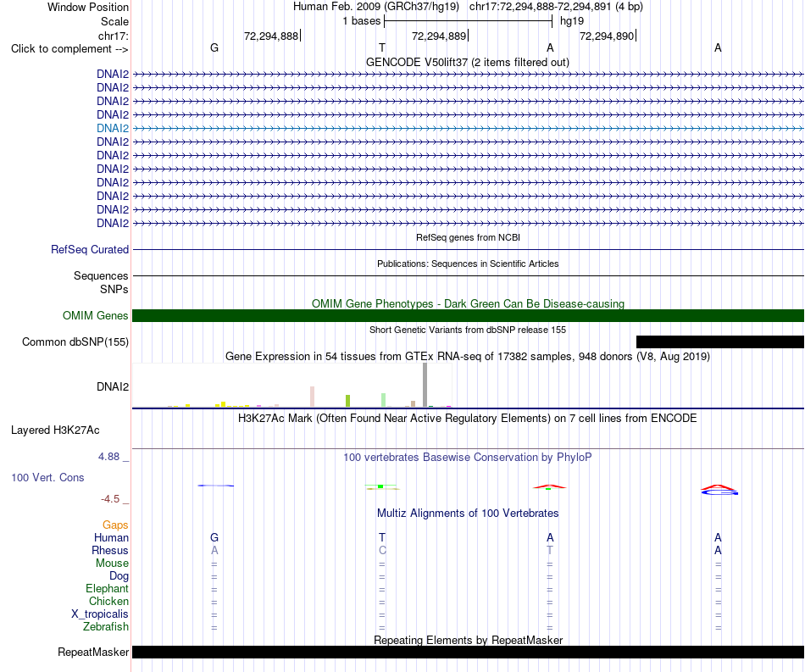Screen dimensions: 805x672
Task: Click the blue PhyloP conservation mark under G
Action: 215,486
